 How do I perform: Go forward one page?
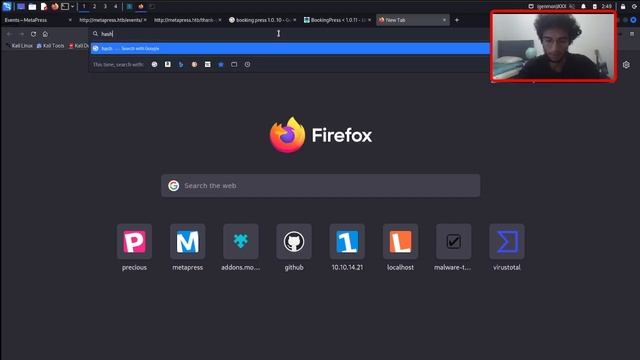21,34
